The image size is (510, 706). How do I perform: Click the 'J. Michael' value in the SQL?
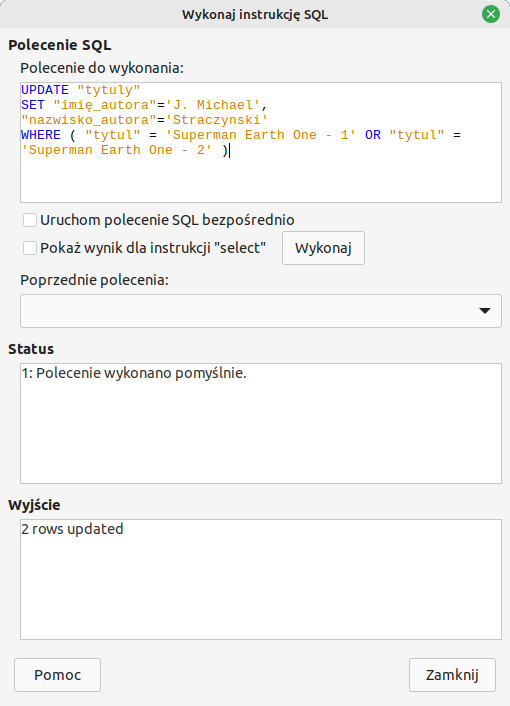click(212, 105)
